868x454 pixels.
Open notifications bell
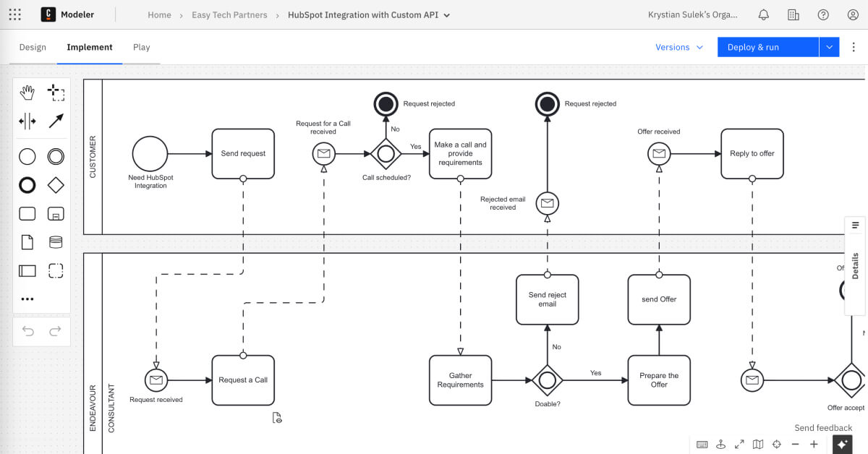(x=763, y=14)
